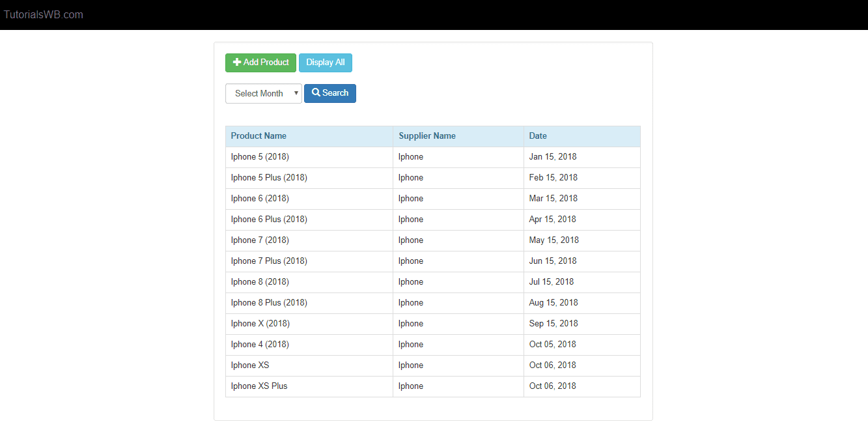Click the supplier cell in Iphone 7 Plus (2018) row

458,261
